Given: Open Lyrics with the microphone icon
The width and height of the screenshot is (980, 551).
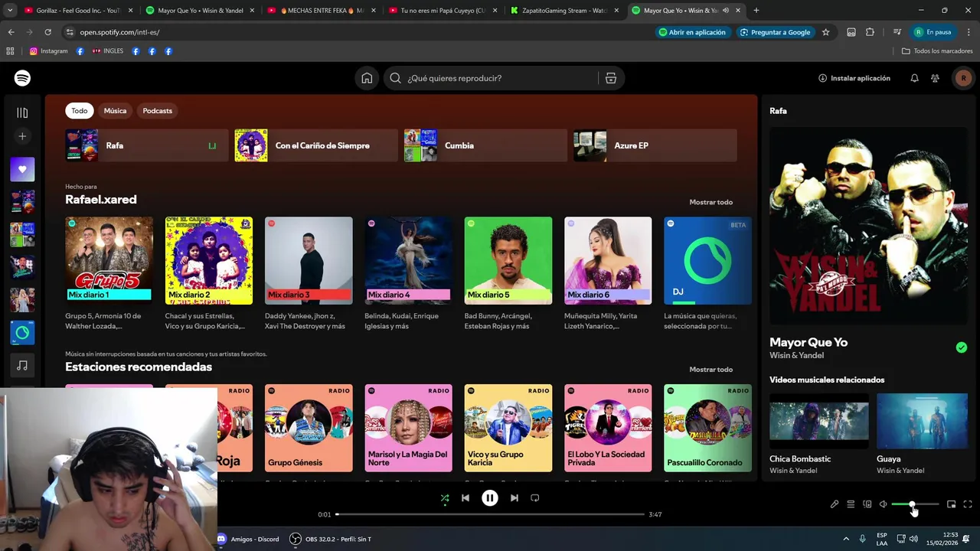Looking at the screenshot, I should 835,504.
